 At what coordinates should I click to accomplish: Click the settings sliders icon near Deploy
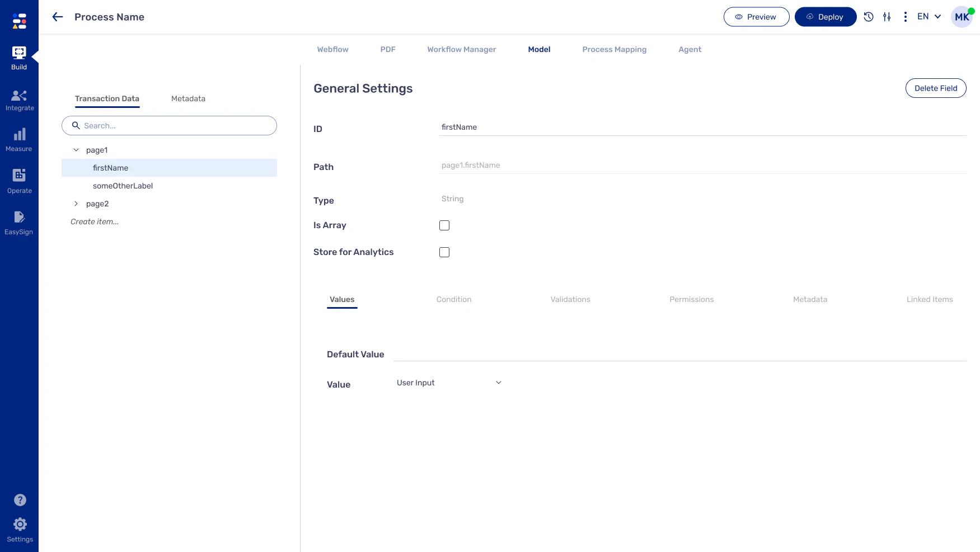[x=887, y=17]
